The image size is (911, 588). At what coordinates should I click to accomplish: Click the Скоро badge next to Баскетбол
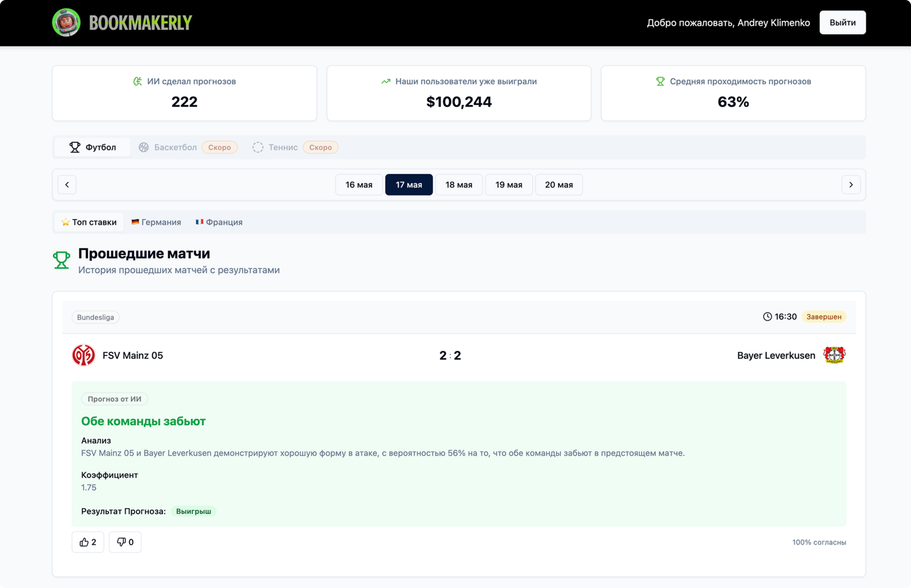(220, 147)
